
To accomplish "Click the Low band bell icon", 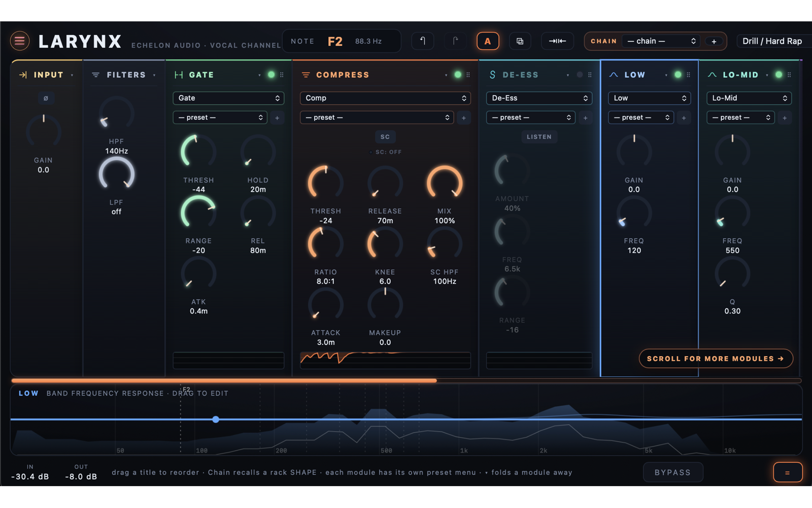I will point(614,75).
